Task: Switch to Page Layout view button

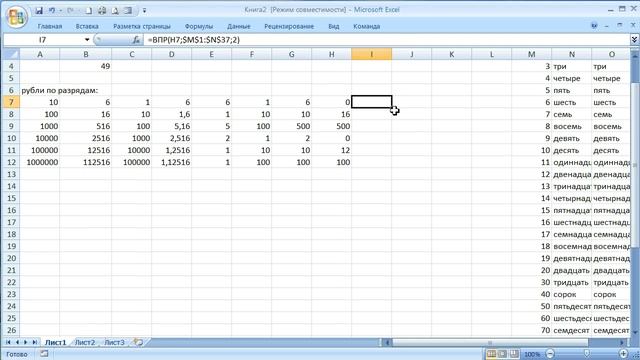Action: pyautogui.click(x=502, y=354)
